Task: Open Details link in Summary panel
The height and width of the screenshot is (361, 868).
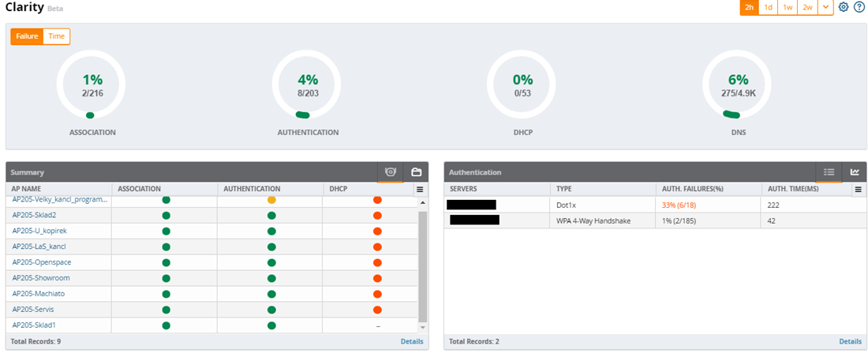Action: click(x=412, y=341)
